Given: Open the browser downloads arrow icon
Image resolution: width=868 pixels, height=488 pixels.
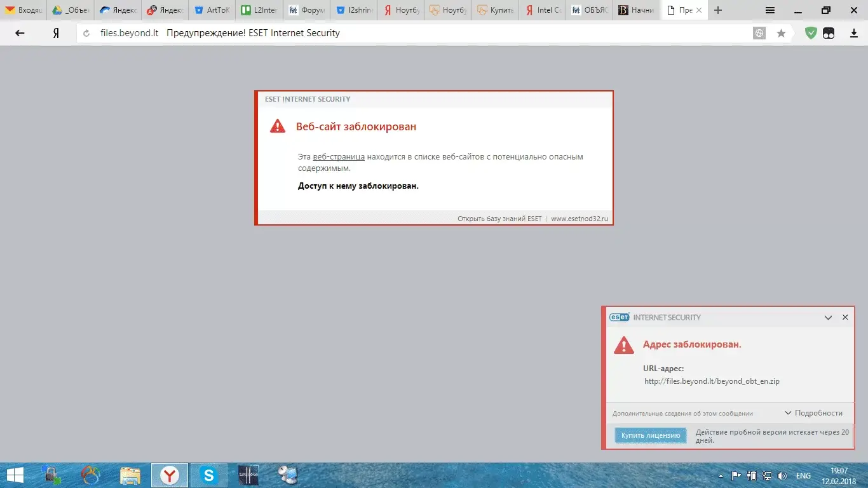Looking at the screenshot, I should [854, 33].
